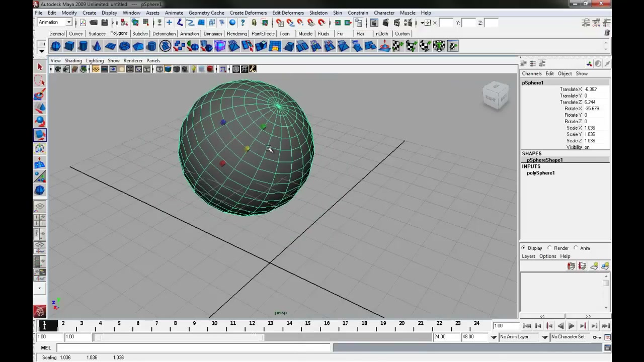Enable snap to grids icon
Viewport: 644px width, 362px height.
coord(280,23)
